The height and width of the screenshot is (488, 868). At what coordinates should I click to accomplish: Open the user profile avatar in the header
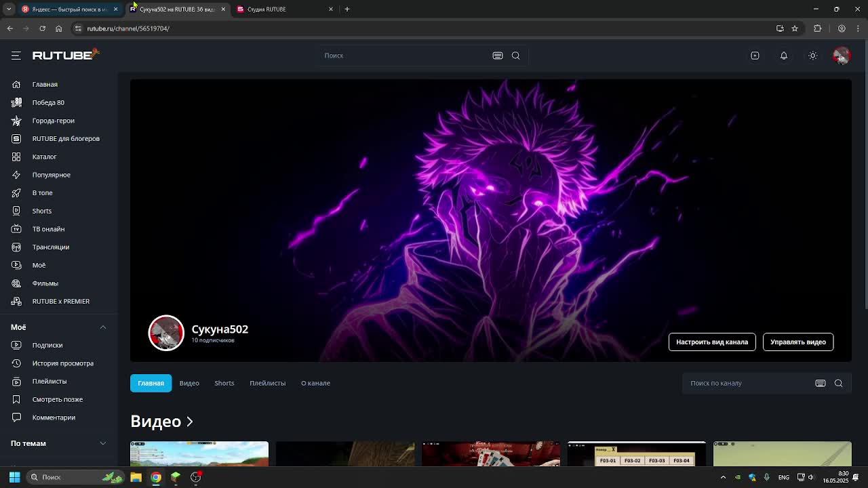point(842,56)
